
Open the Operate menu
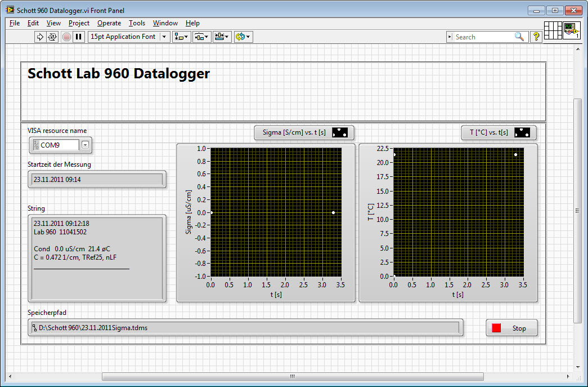109,23
